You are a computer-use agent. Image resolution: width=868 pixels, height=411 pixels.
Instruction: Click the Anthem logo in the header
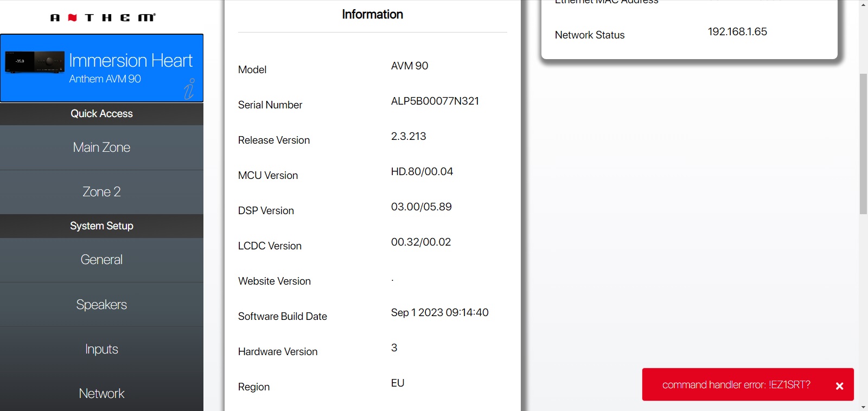click(103, 17)
